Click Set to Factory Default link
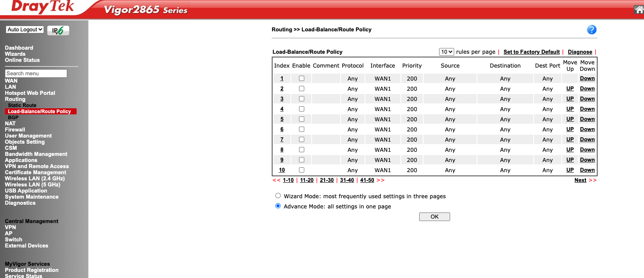This screenshot has height=278, width=644. point(531,52)
